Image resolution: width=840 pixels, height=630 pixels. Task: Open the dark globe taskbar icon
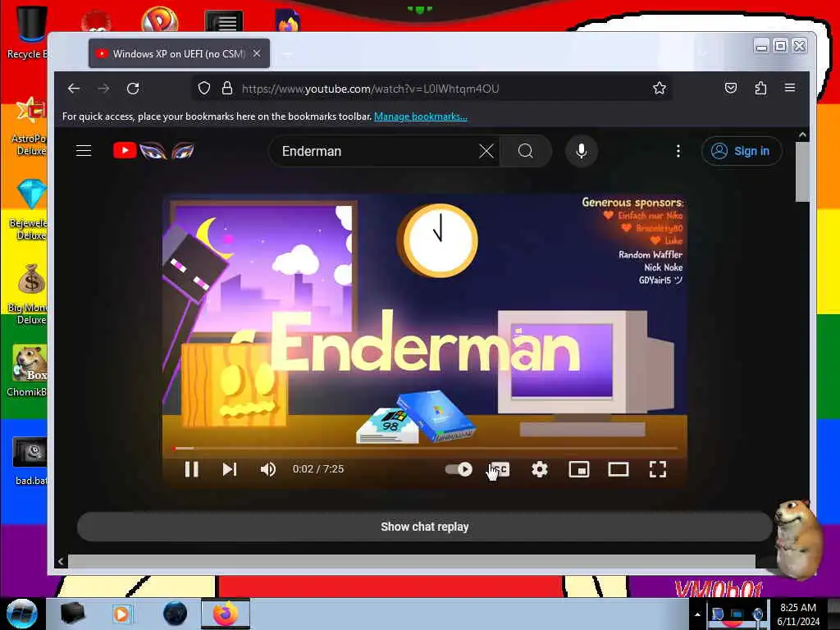[x=175, y=614]
